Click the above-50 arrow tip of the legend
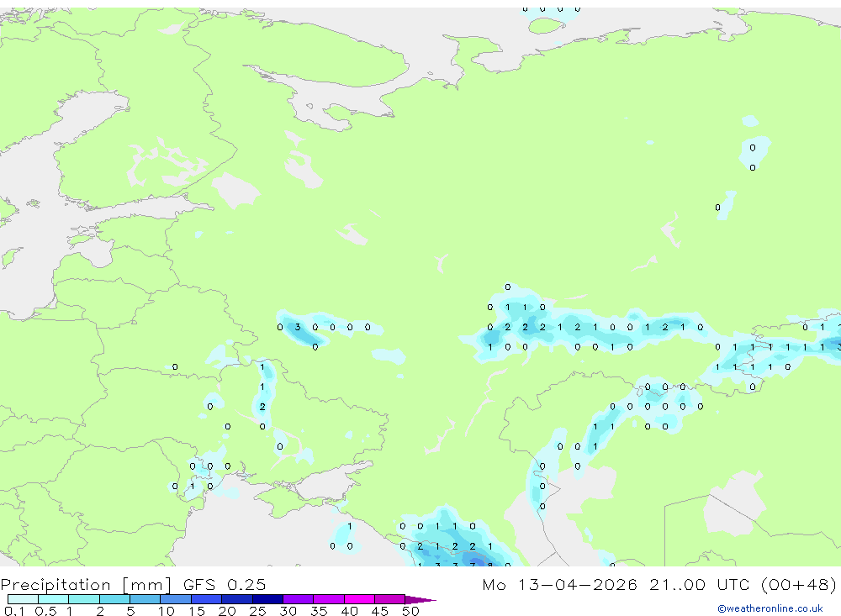 420,599
